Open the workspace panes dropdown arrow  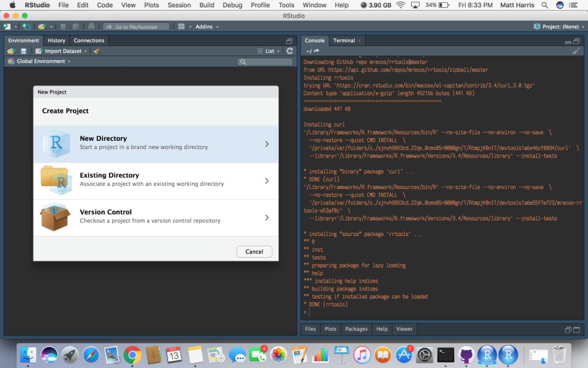pos(190,27)
